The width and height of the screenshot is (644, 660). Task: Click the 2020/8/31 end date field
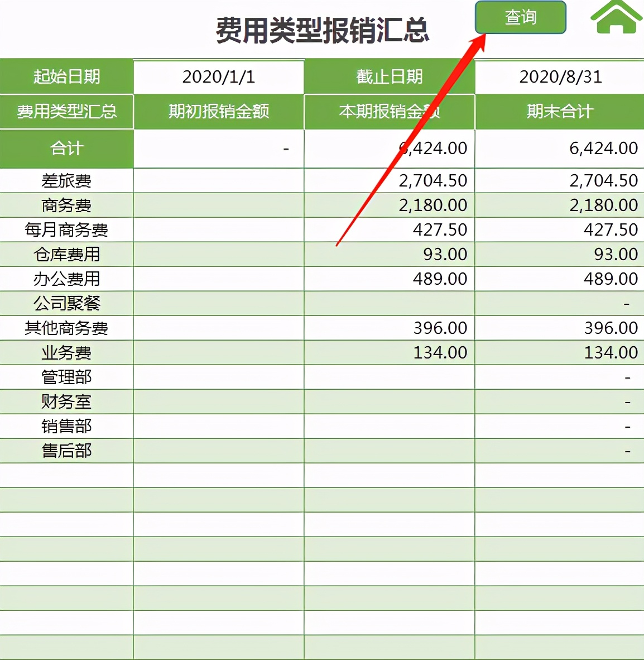pos(560,76)
